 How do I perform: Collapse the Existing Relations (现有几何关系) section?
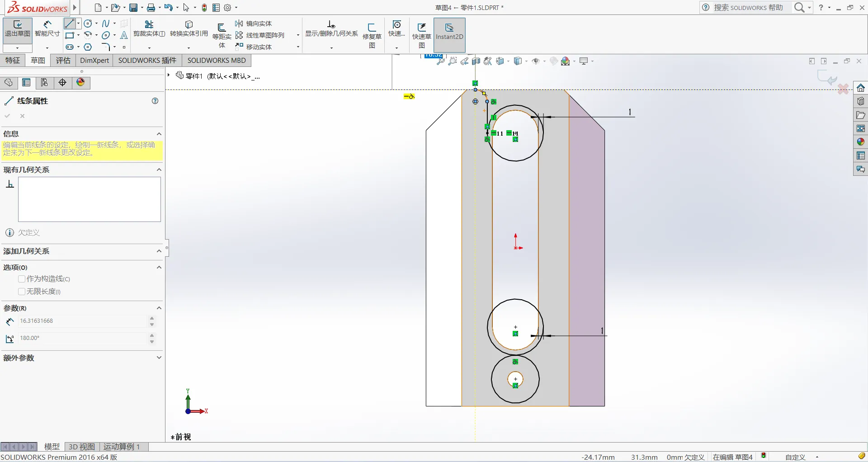(159, 170)
